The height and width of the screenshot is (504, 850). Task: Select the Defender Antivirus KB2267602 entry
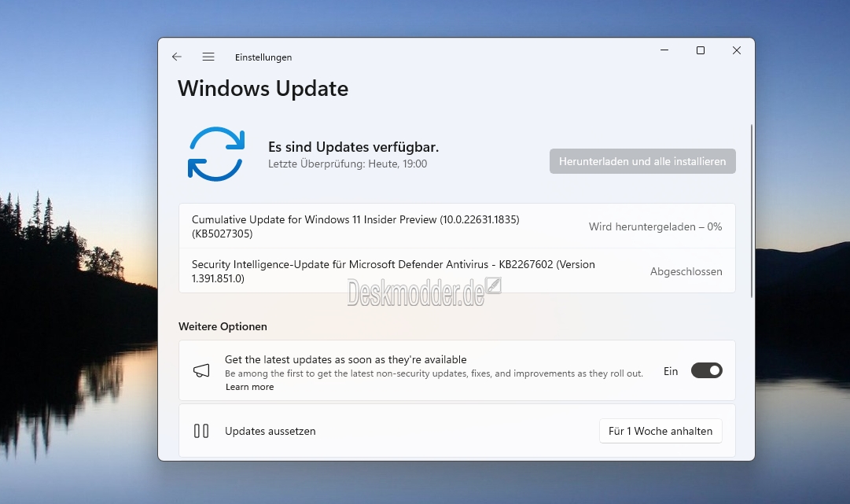(x=457, y=271)
